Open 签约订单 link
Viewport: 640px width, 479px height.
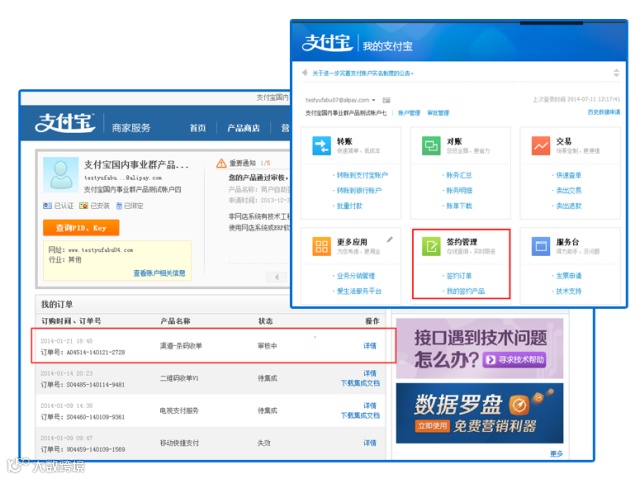pos(459,276)
